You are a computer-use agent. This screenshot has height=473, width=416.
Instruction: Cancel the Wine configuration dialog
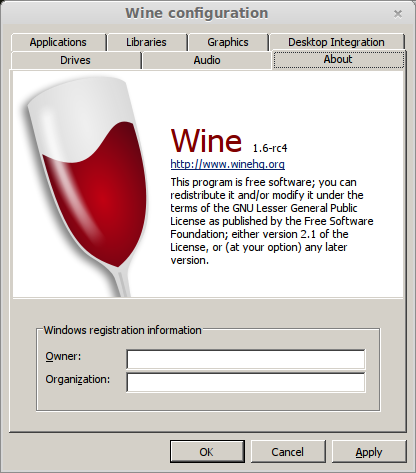[288, 452]
